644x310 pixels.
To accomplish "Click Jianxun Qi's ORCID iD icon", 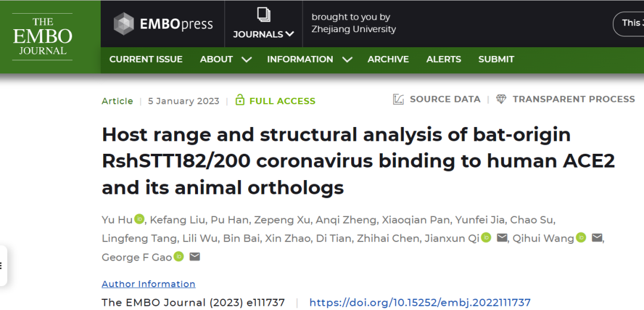I will (x=487, y=237).
